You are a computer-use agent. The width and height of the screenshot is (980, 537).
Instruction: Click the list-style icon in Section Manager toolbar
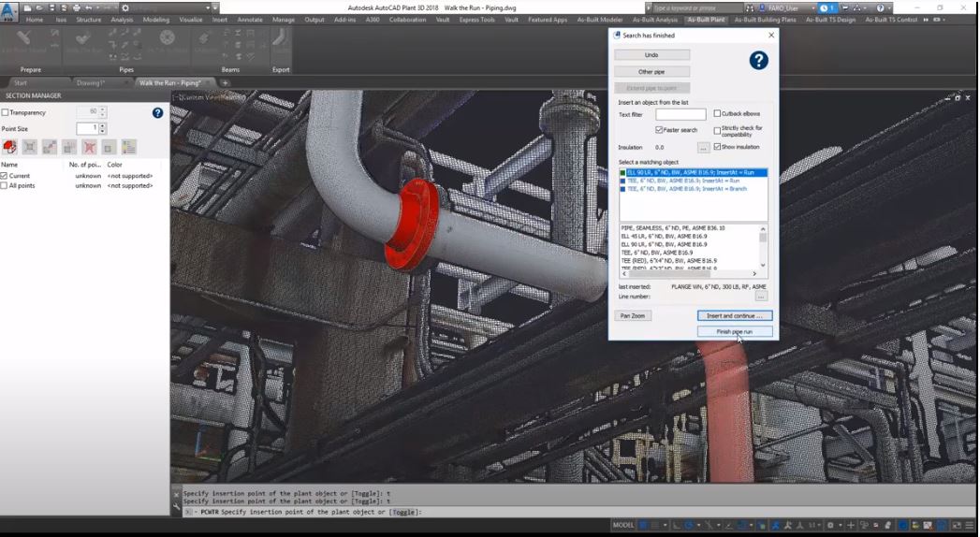[129, 147]
